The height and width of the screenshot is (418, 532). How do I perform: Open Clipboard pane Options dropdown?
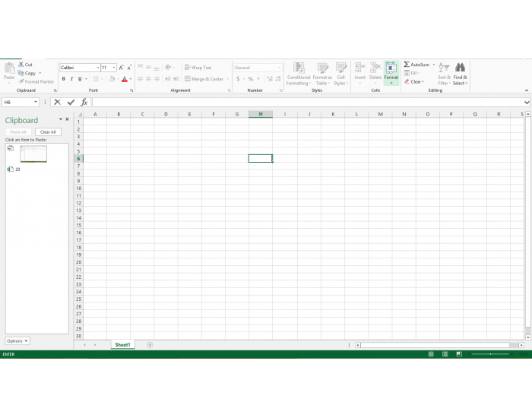(x=17, y=341)
